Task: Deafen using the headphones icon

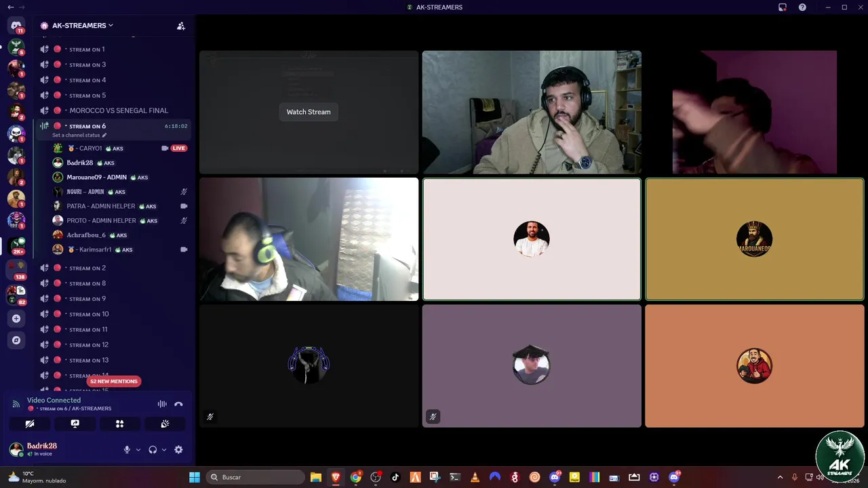Action: (153, 449)
